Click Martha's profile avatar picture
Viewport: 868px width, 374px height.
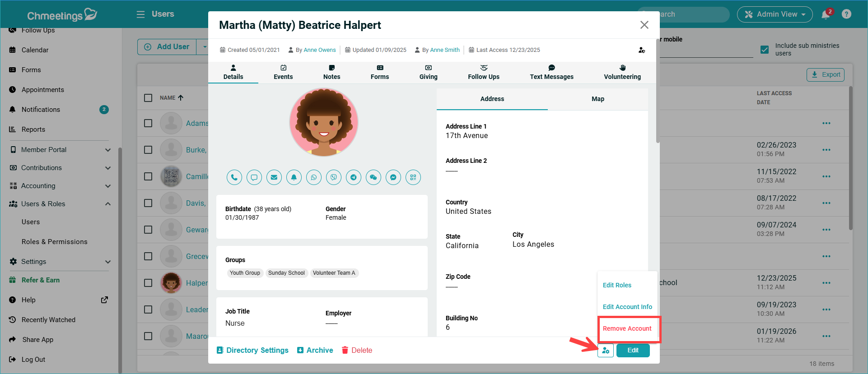tap(324, 122)
